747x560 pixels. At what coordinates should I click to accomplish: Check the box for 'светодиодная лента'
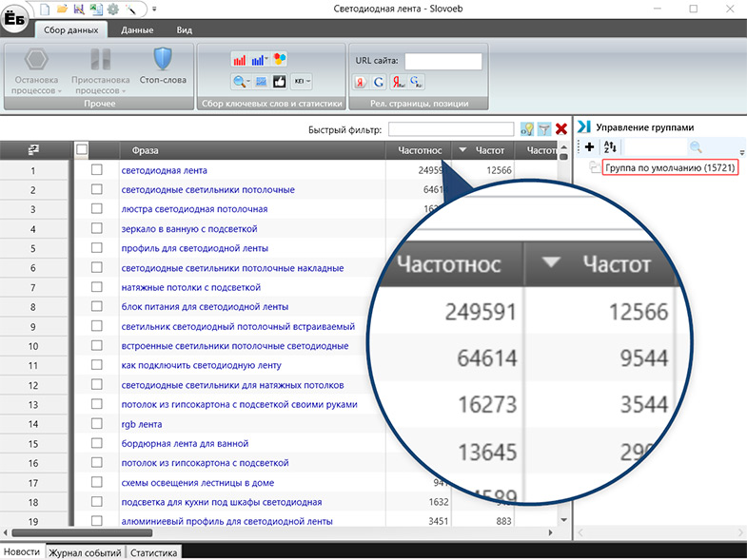click(97, 169)
